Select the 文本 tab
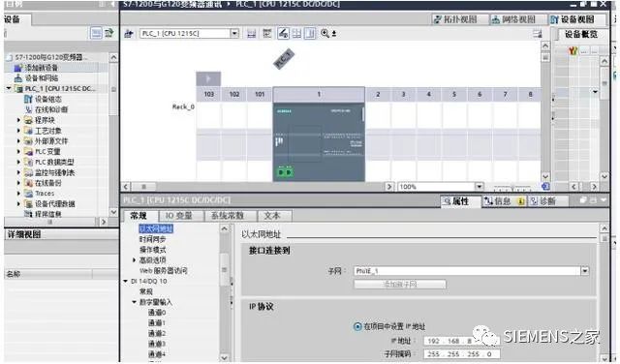The image size is (620, 364). (x=273, y=215)
